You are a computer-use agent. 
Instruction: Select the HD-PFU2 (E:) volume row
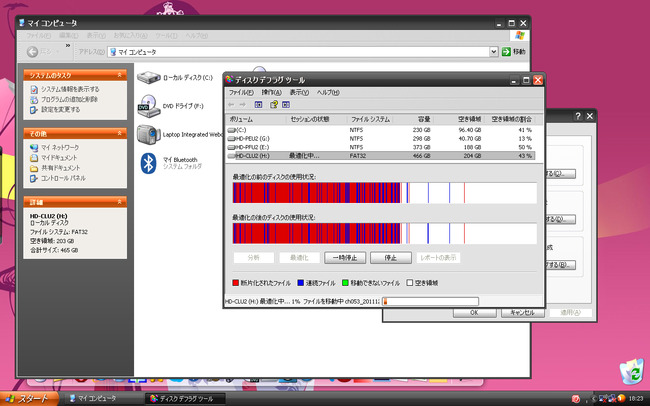381,147
